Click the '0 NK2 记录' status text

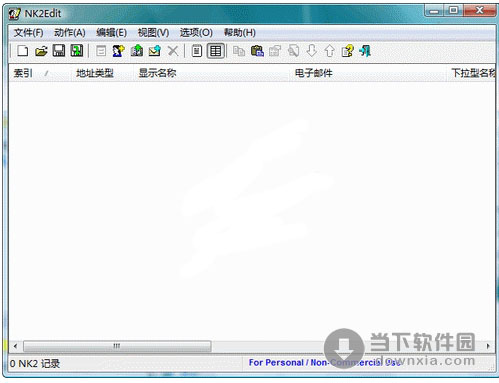(x=35, y=363)
